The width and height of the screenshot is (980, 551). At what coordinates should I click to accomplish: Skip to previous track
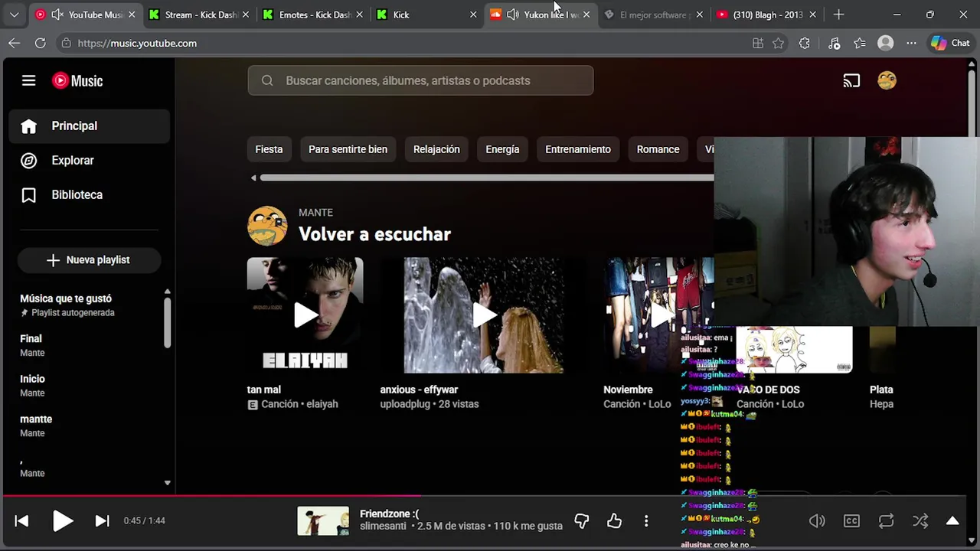click(21, 521)
